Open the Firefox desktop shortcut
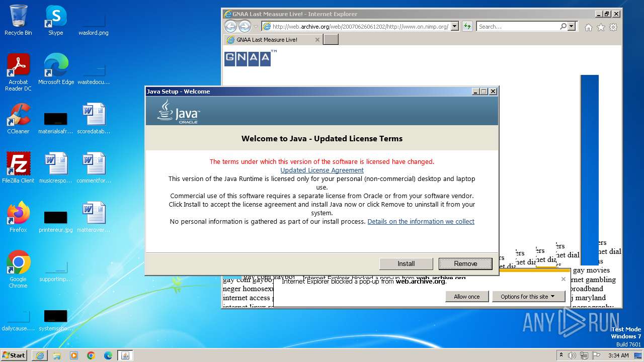 pyautogui.click(x=18, y=217)
